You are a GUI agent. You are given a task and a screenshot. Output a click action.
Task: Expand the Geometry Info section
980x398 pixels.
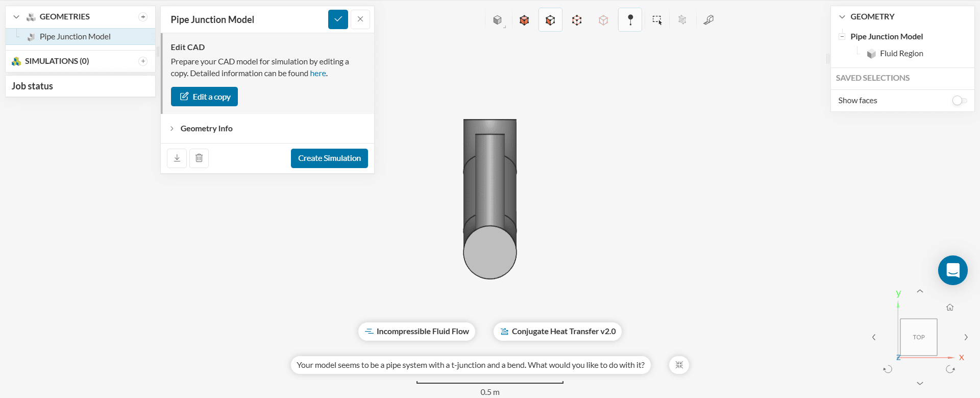pos(206,129)
